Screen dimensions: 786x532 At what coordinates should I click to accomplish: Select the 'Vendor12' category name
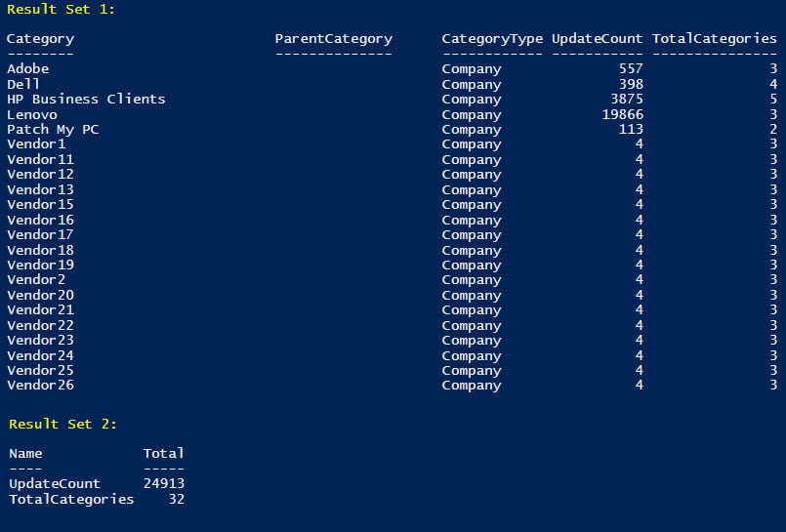point(40,175)
